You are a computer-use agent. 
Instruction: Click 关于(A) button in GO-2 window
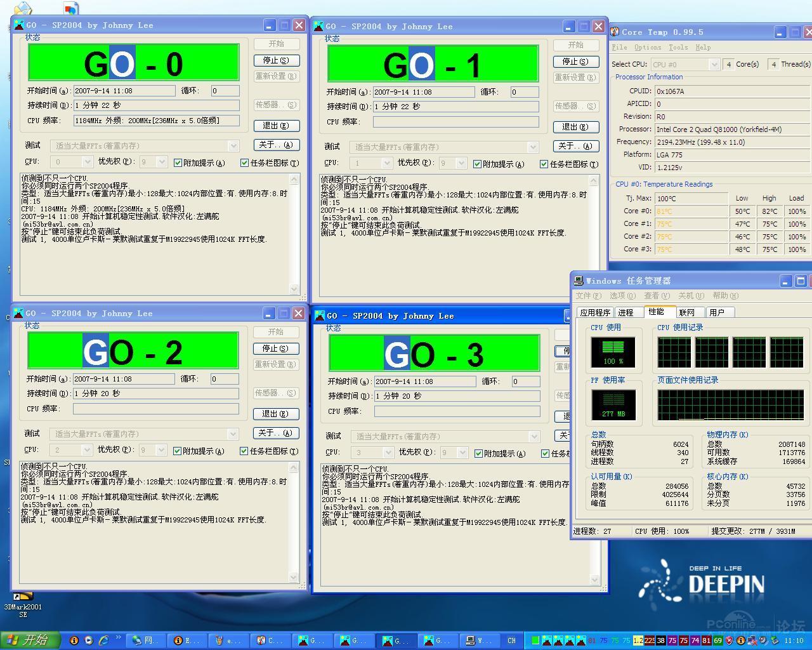click(276, 433)
